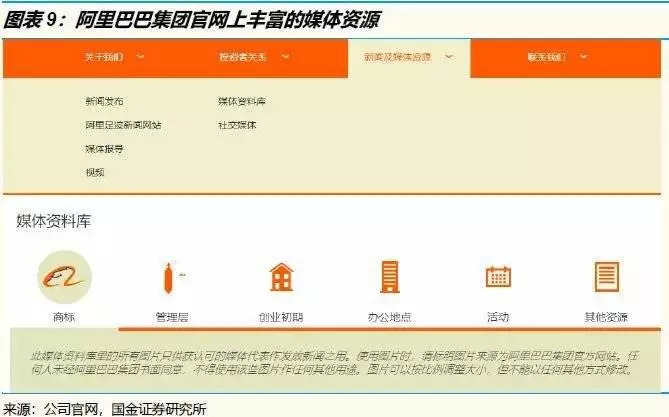
Task: Open the 视频 link
Action: pyautogui.click(x=95, y=172)
